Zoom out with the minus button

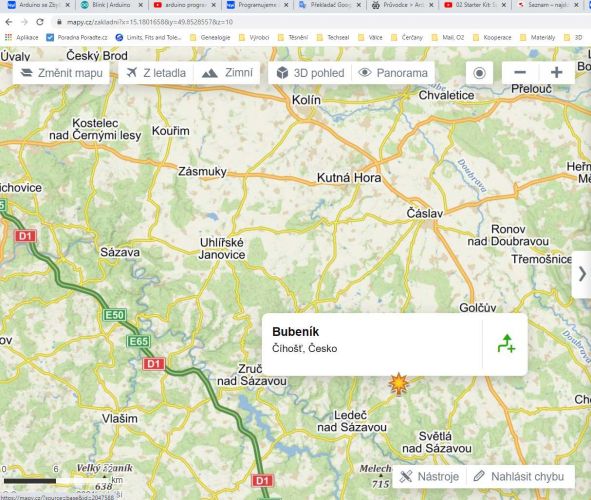pyautogui.click(x=520, y=72)
